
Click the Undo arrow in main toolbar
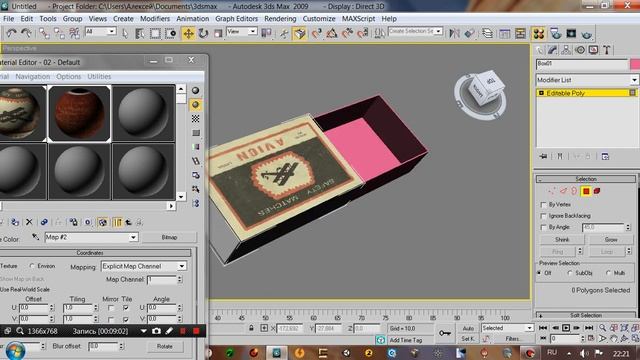(x=11, y=33)
